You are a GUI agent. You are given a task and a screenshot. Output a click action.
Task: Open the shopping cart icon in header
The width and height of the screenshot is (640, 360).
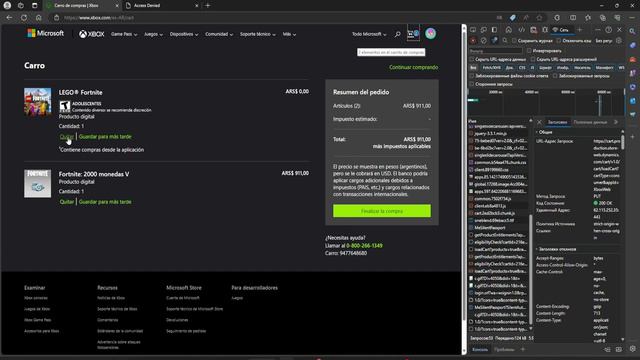(x=413, y=34)
